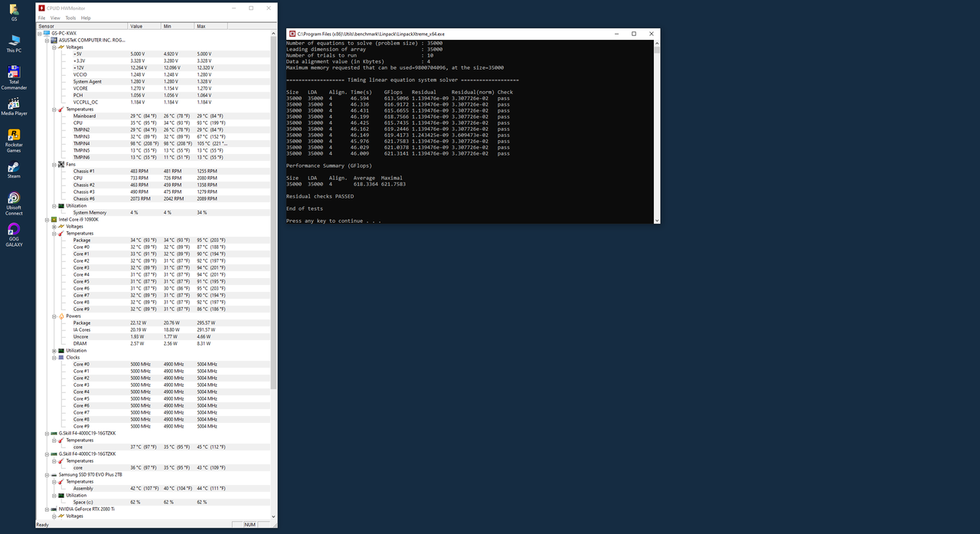Collapse the NVIDIA GeForce RTX 2080 Ti node
This screenshot has width=980, height=534.
pos(47,509)
